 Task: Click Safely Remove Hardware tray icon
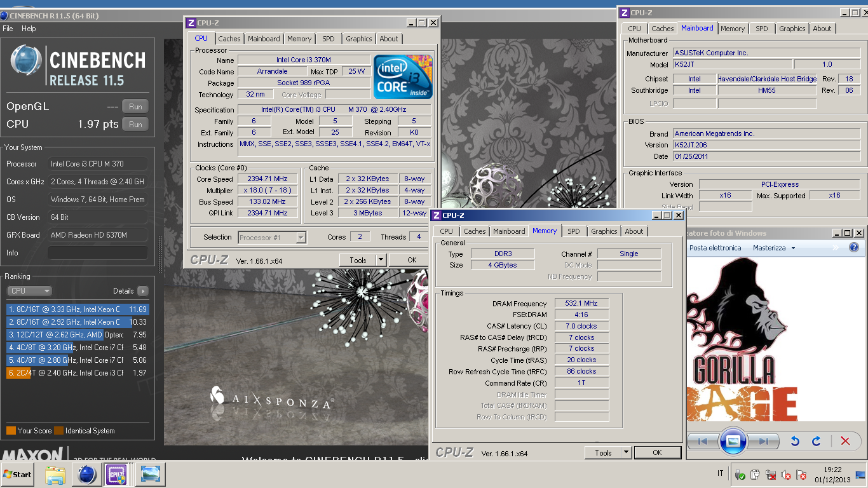[740, 475]
